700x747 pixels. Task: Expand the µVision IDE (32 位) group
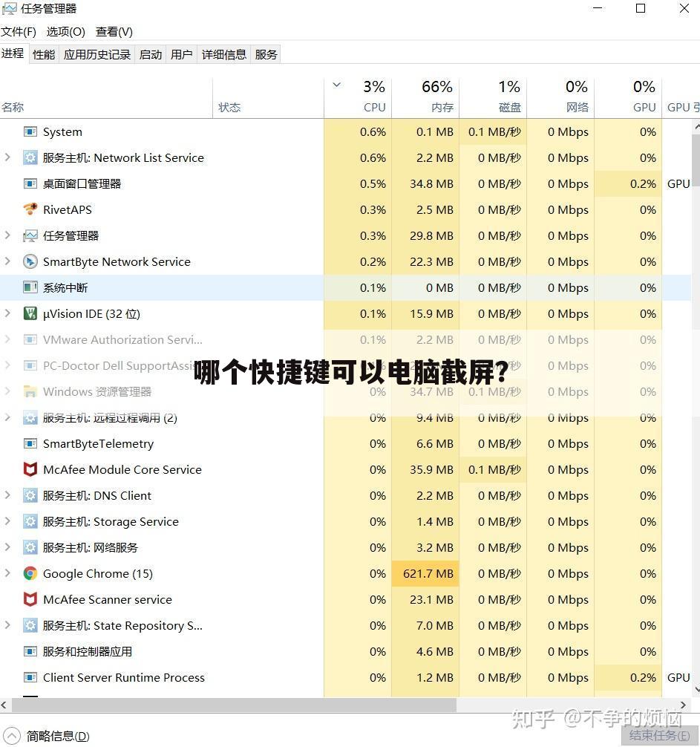(x=7, y=313)
